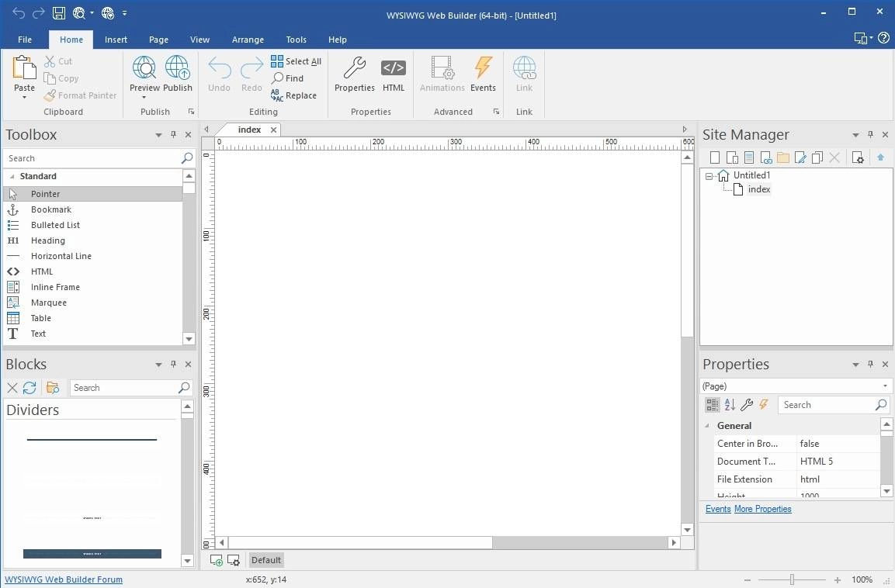This screenshot has height=588, width=895.
Task: Pin the Properties panel
Action: point(870,364)
